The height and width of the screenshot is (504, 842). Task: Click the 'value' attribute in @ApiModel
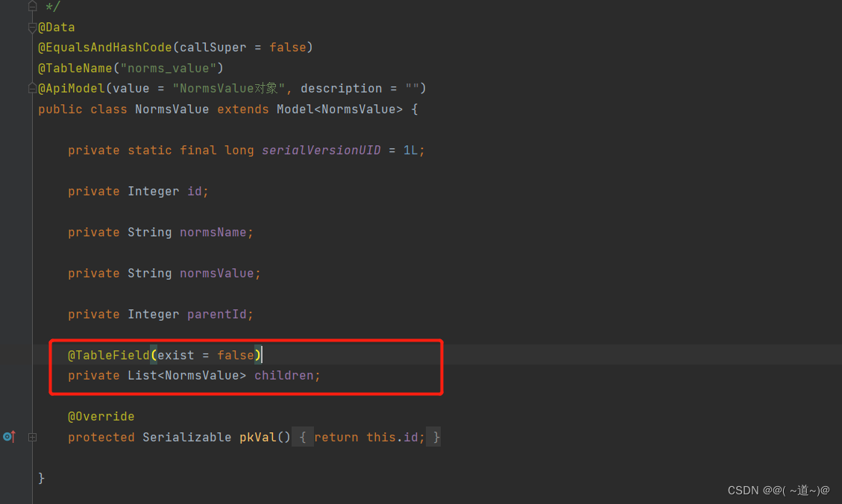131,89
